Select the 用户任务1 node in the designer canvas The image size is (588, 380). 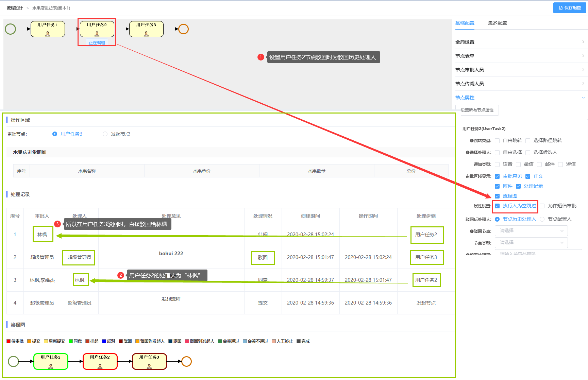click(x=48, y=29)
